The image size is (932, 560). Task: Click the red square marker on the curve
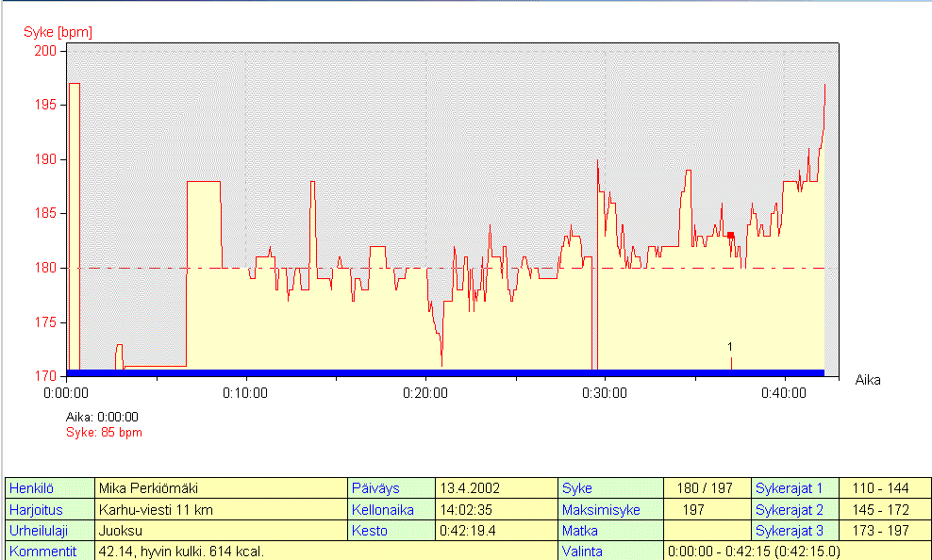point(730,236)
